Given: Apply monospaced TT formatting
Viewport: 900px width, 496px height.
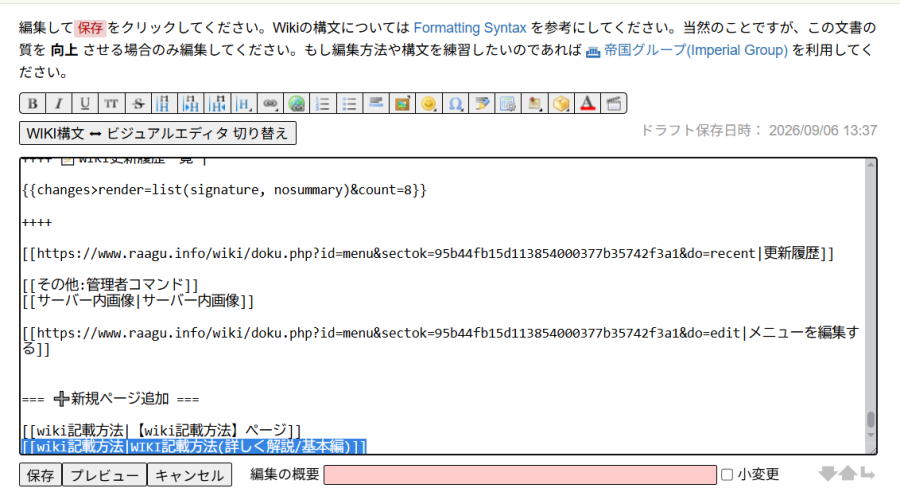Looking at the screenshot, I should 111,104.
